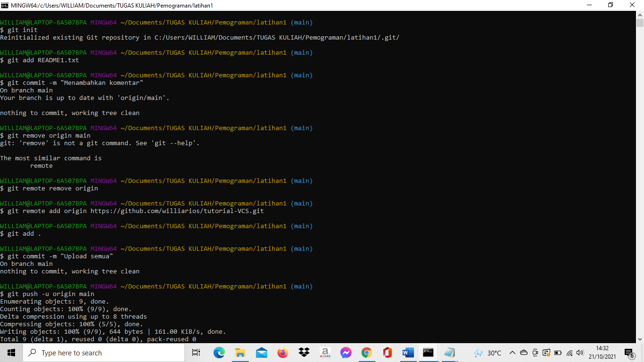Screen dimensions: 644x362
Task: Show hidden system tray icons
Action: pos(512,353)
